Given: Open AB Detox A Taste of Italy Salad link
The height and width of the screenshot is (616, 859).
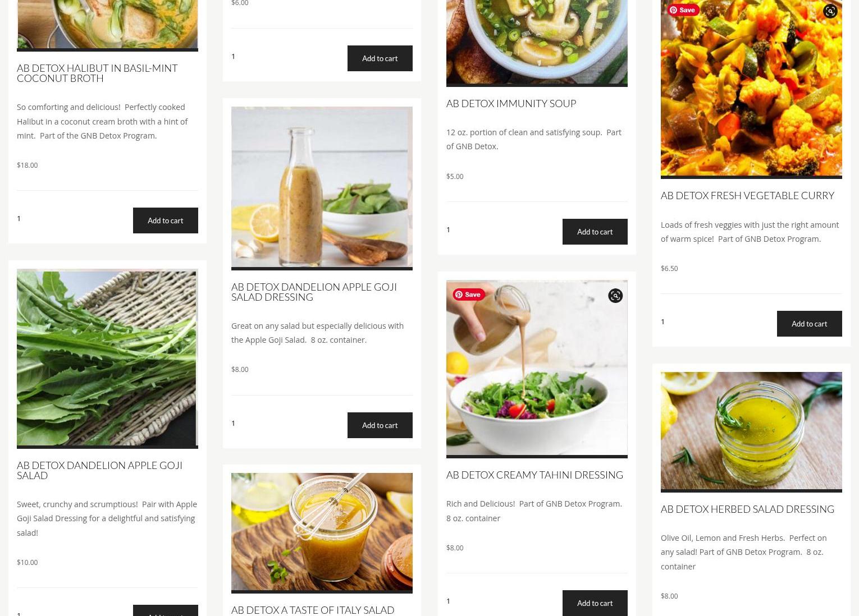Looking at the screenshot, I should coord(313,610).
